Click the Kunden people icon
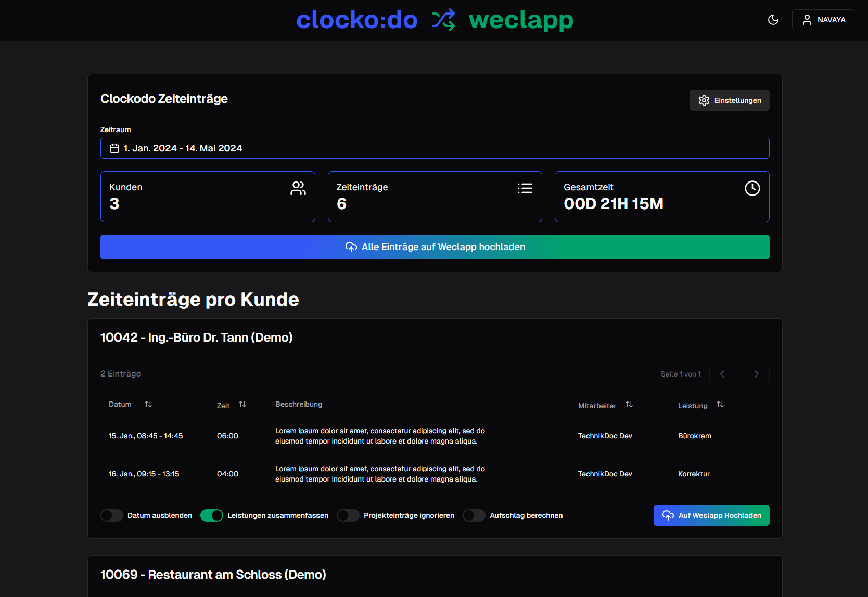The height and width of the screenshot is (597, 868). (298, 188)
